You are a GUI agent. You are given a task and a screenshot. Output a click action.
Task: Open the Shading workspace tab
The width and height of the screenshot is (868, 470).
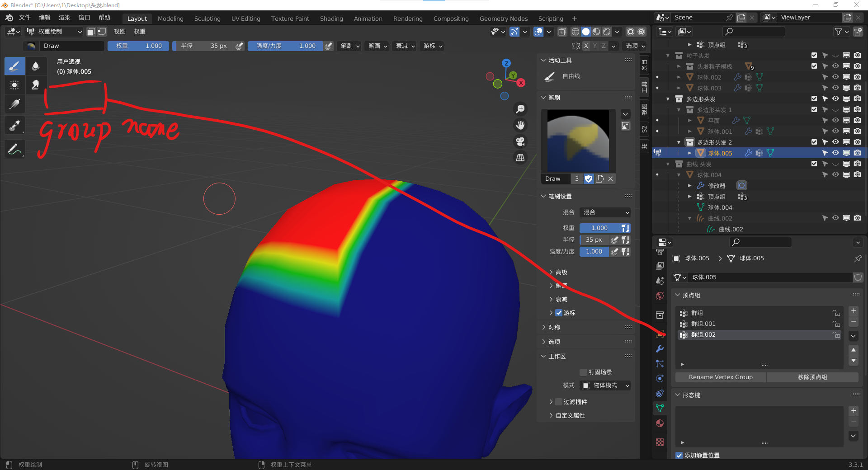click(x=331, y=19)
